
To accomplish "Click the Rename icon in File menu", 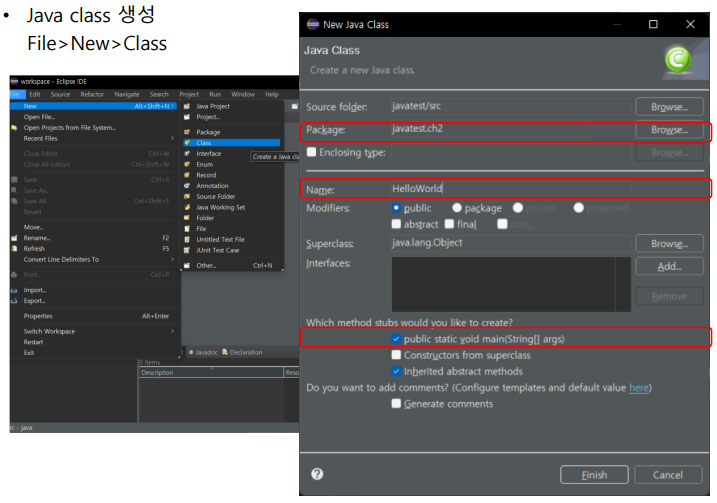I will (14, 238).
